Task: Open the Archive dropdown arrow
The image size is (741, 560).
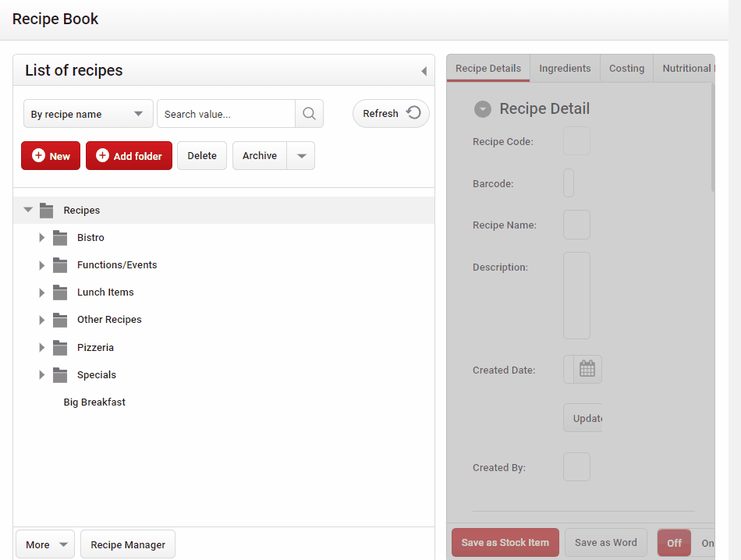Action: 301,155
